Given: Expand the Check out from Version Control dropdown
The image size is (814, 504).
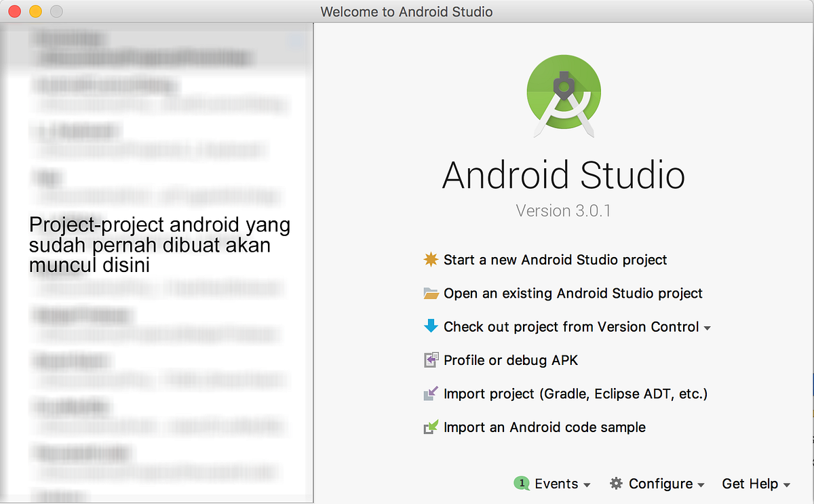Looking at the screenshot, I should (708, 328).
